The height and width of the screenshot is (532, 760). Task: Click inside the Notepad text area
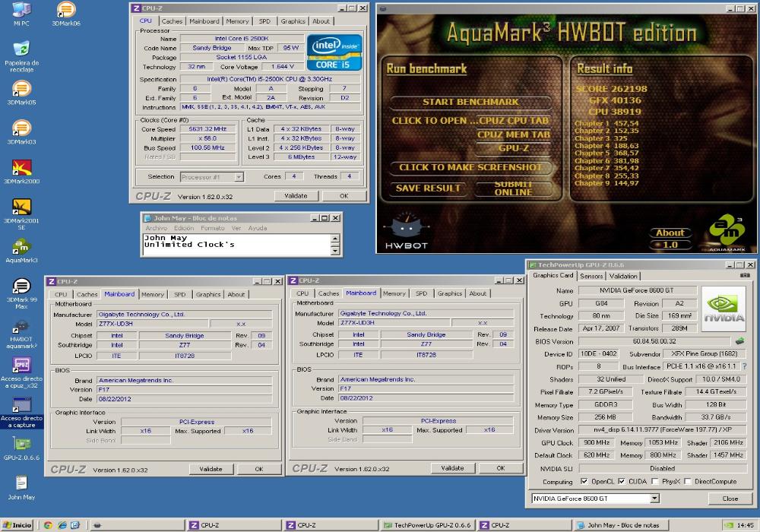pyautogui.click(x=236, y=245)
